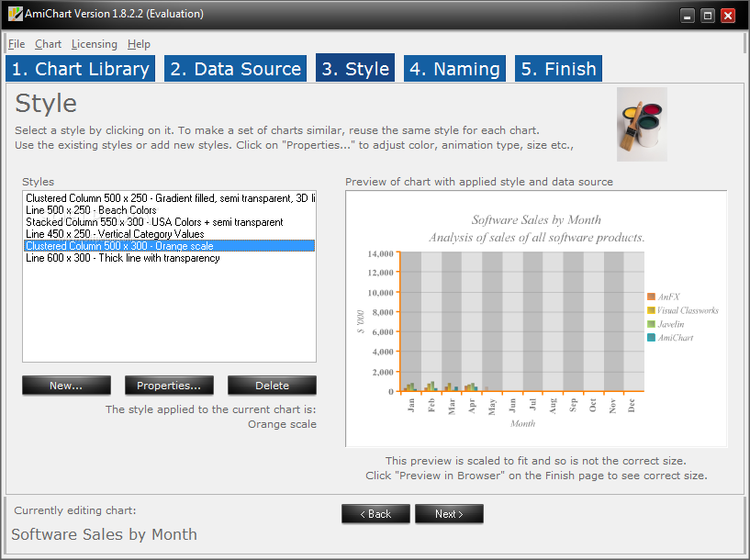Click the AmiChart title bar app icon

coord(16,14)
